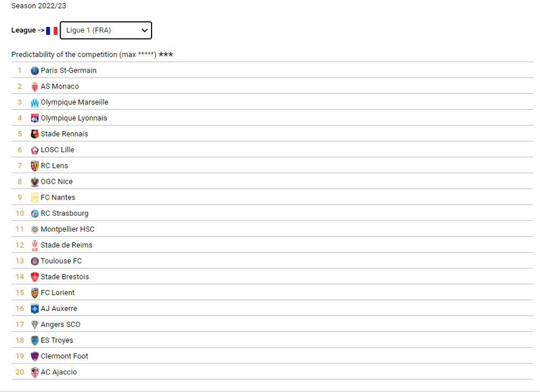The height and width of the screenshot is (392, 540).
Task: Click the Stade Rennais club crest
Action: (x=35, y=134)
